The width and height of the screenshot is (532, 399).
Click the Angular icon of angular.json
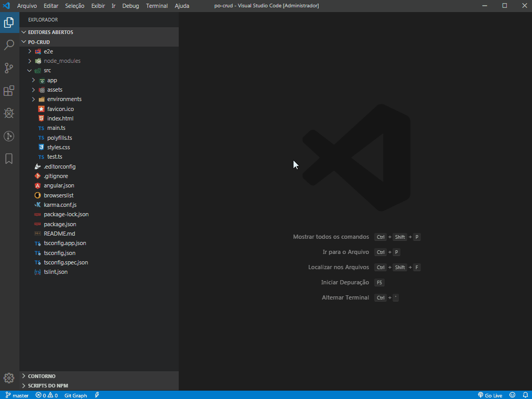tap(38, 185)
